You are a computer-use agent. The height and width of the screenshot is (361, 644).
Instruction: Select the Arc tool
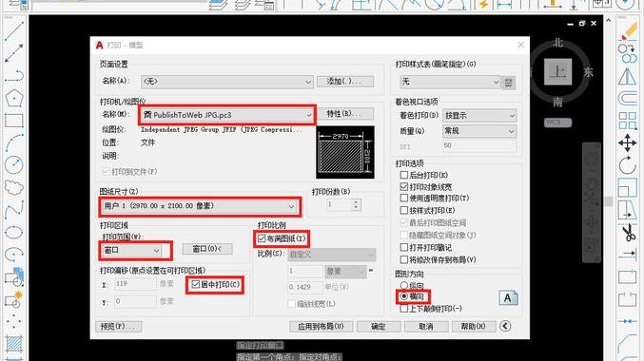coord(14,143)
